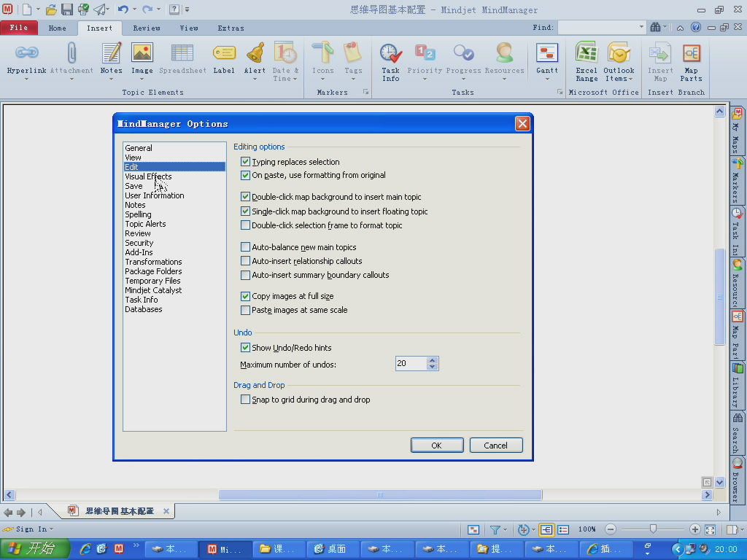
Task: Zoom in with the plus button
Action: pos(694,529)
